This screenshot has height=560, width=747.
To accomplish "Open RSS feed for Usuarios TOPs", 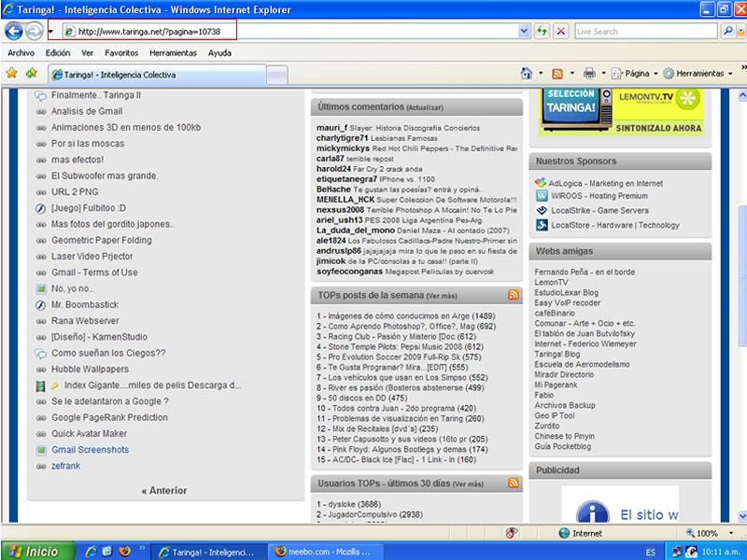I will [x=513, y=483].
